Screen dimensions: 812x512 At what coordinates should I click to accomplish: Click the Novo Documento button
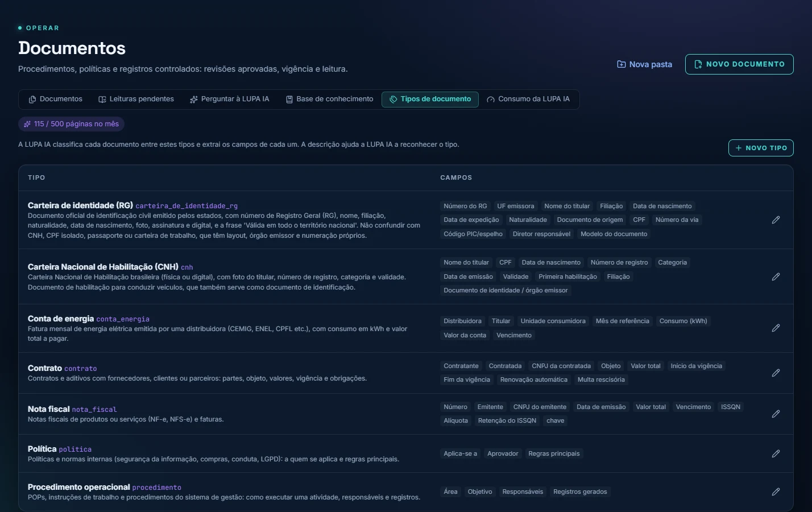click(x=739, y=64)
